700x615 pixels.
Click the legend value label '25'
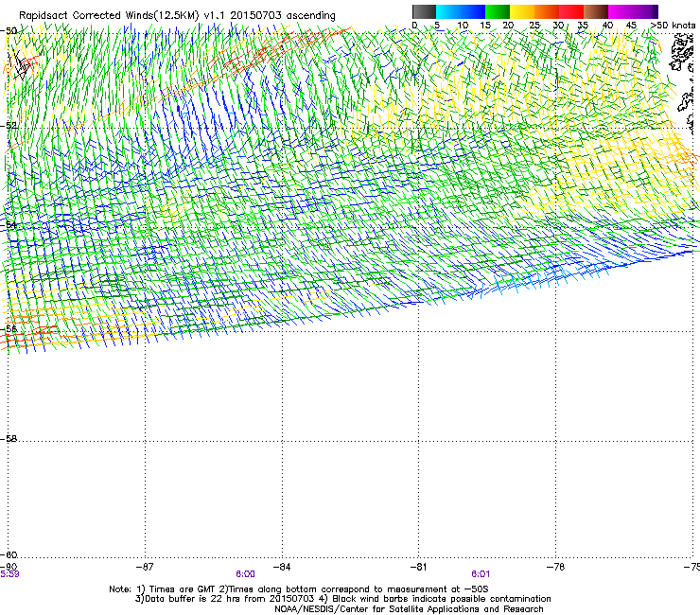tap(534, 26)
